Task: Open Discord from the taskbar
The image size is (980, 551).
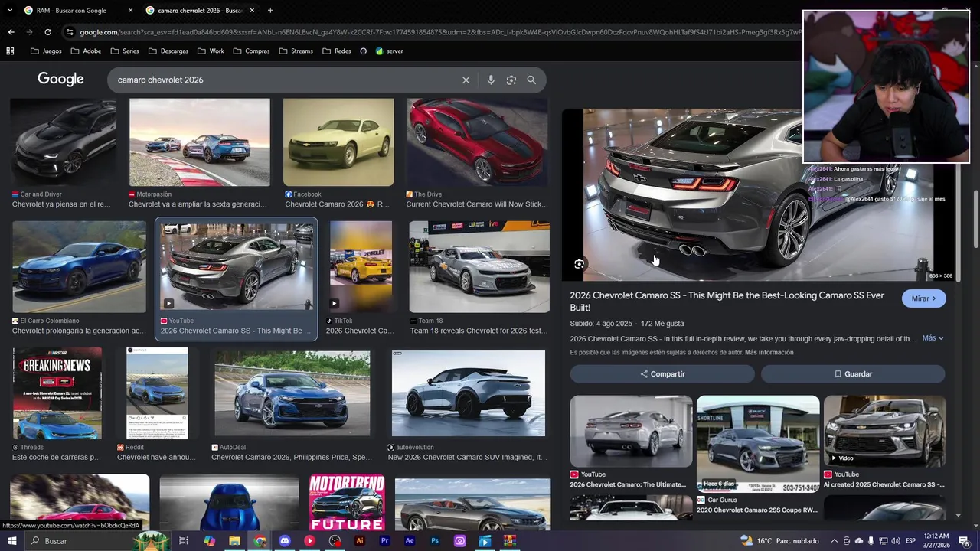Action: [285, 541]
